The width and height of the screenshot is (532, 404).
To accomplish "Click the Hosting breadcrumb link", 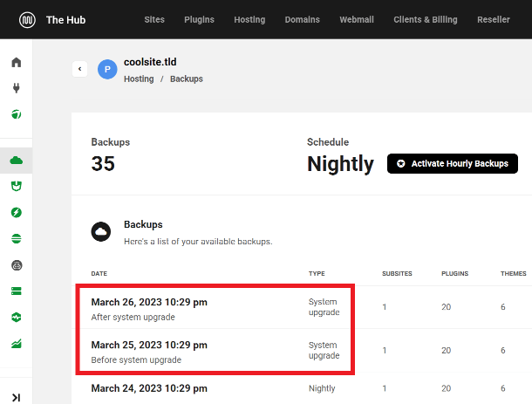I will click(139, 79).
